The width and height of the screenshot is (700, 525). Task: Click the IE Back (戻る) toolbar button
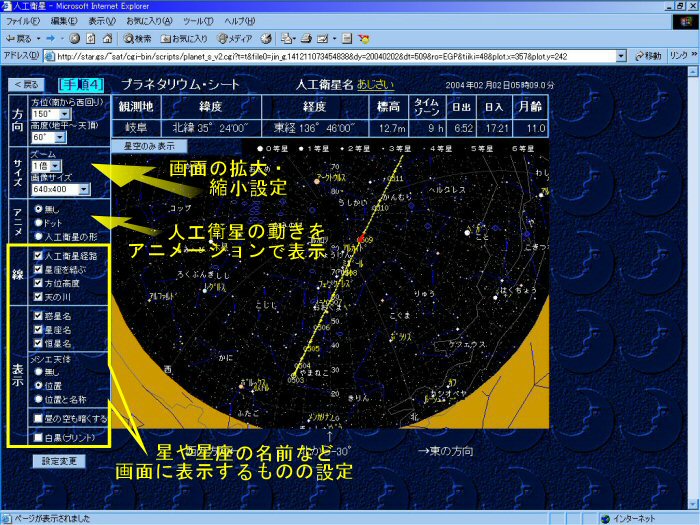click(18, 39)
